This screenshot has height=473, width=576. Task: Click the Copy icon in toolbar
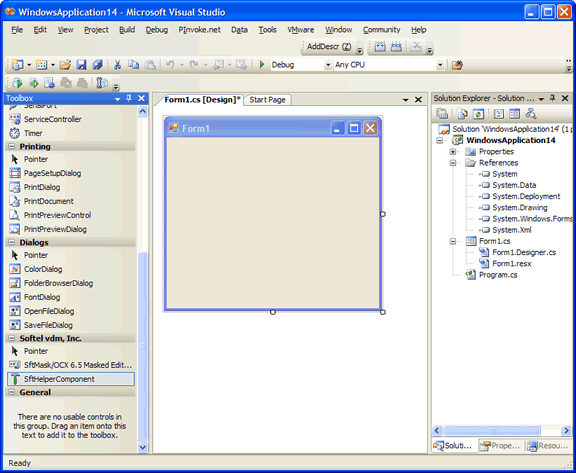click(133, 65)
